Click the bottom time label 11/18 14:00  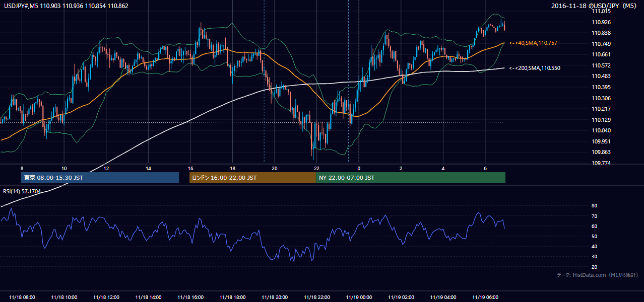tap(148, 297)
